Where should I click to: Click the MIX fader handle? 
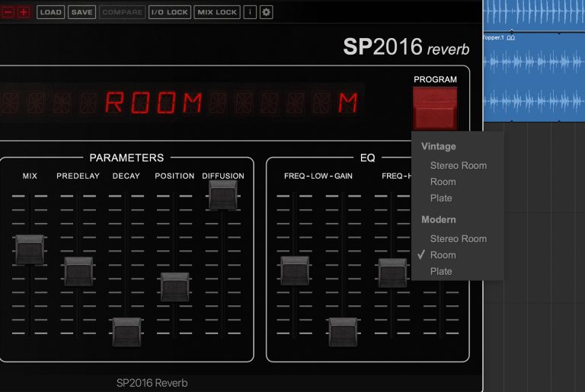pyautogui.click(x=30, y=249)
